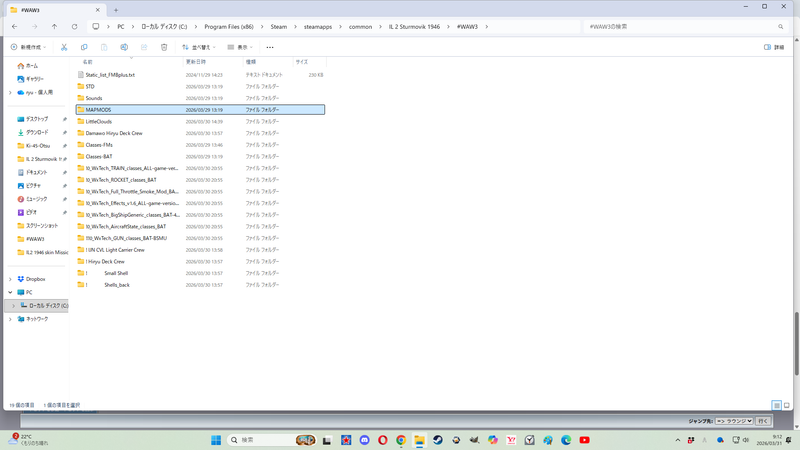Expand the ローカル ディスク (C:) node
The height and width of the screenshot is (450, 800).
[x=13, y=306]
